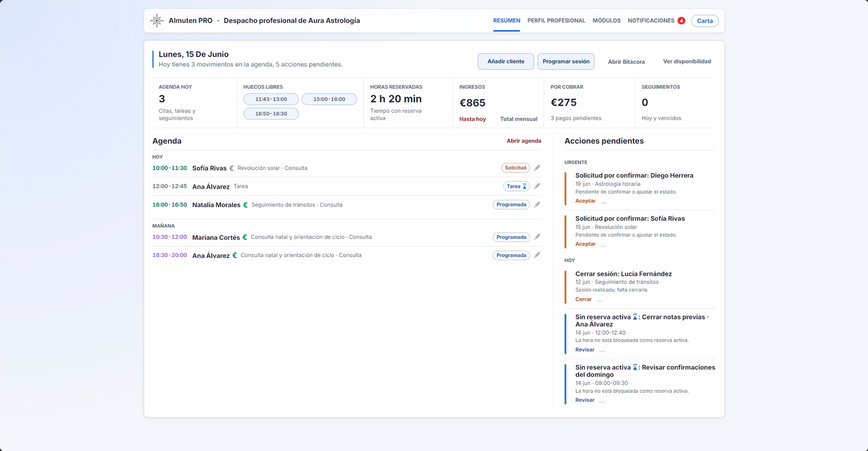Click Revisar under Cerrar notas previas

click(x=585, y=349)
